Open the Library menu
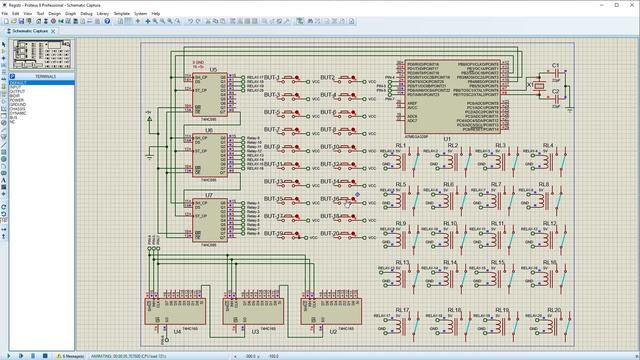 point(103,13)
